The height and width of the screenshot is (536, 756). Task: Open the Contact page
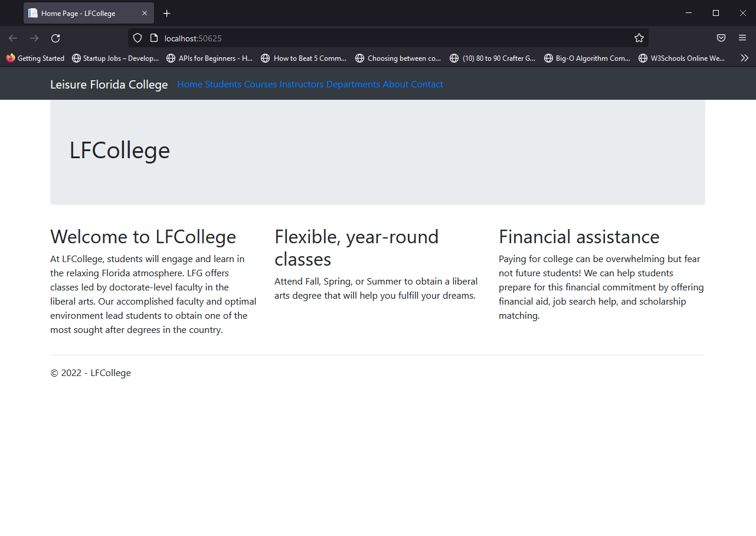pos(427,84)
